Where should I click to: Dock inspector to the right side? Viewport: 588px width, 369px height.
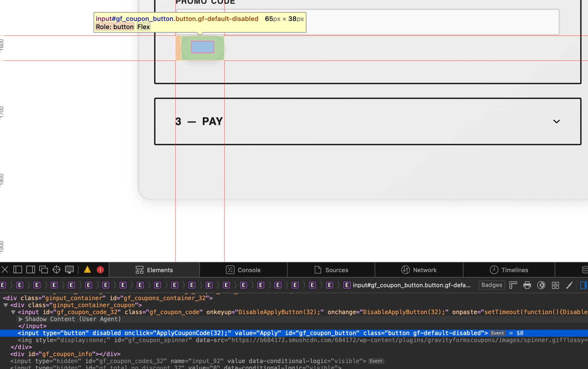31,270
